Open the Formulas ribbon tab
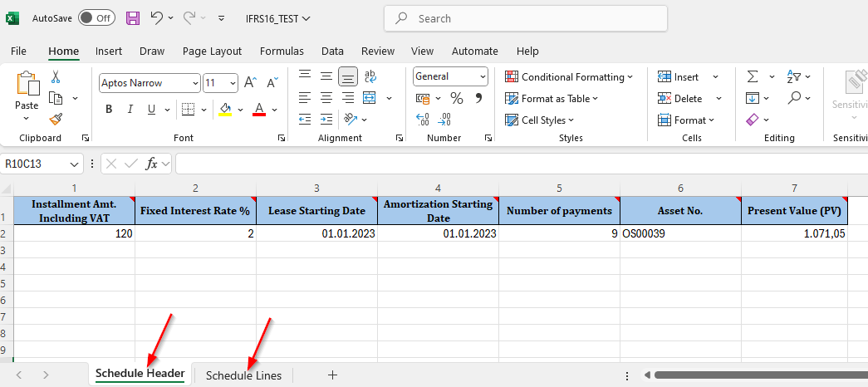 point(282,51)
